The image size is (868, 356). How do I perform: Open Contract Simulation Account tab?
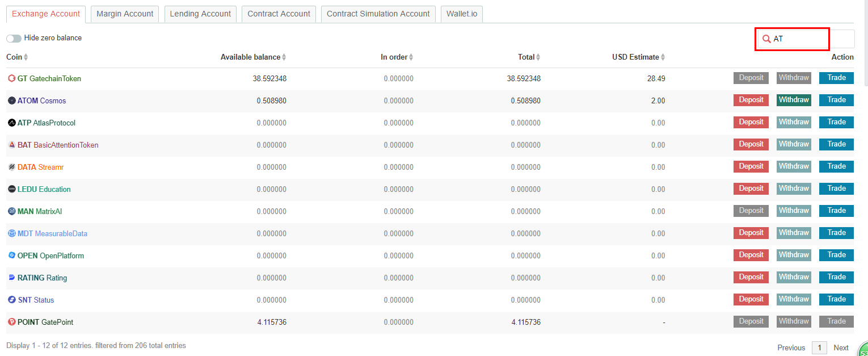(378, 14)
